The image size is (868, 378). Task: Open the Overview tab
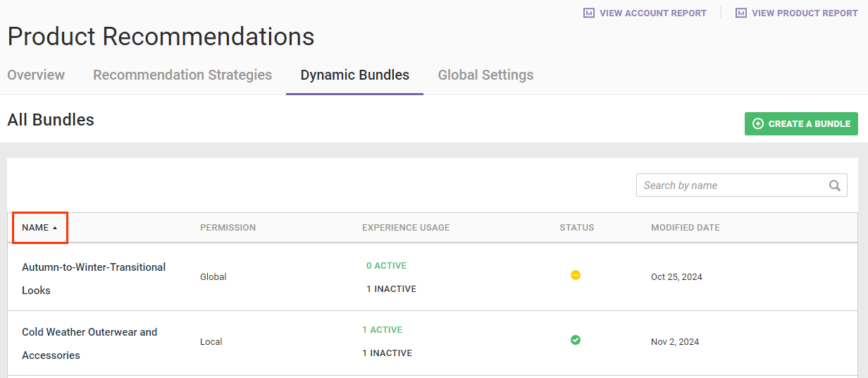pos(36,75)
